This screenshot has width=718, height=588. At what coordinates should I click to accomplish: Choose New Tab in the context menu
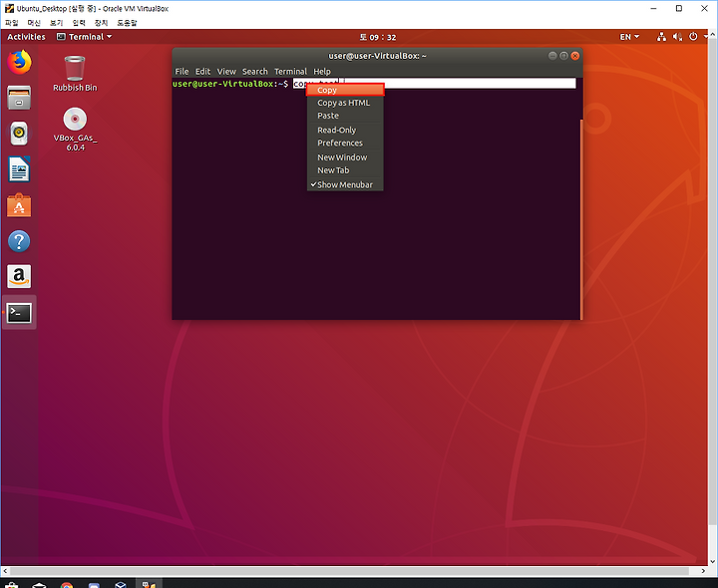[x=345, y=170]
